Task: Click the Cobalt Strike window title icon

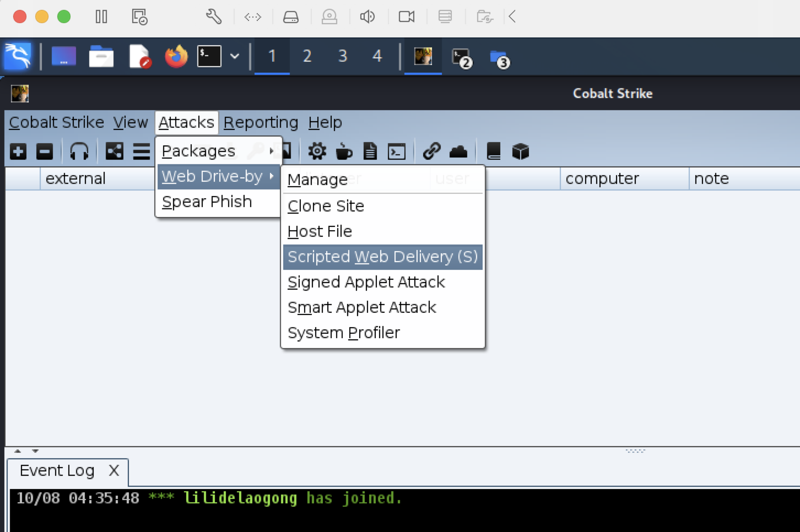Action: coord(20,93)
